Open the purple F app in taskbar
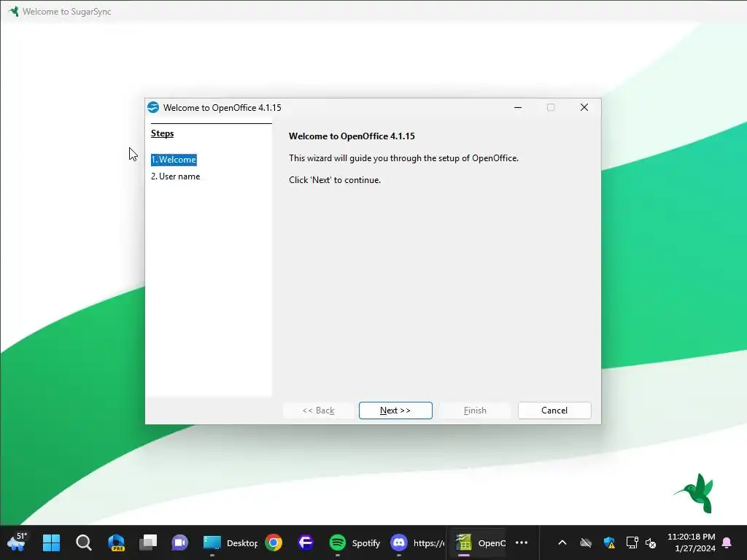 click(x=306, y=542)
